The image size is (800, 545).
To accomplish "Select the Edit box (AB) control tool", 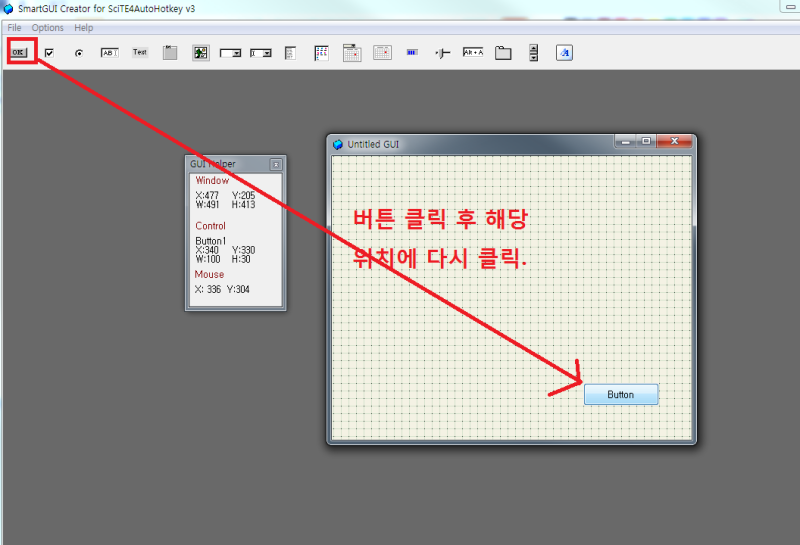I will coord(110,53).
